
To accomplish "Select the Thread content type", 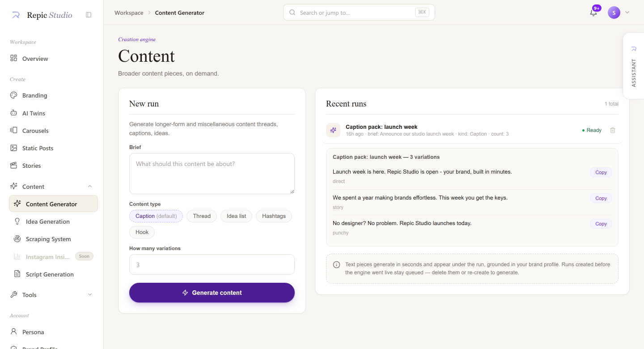I will coord(202,216).
